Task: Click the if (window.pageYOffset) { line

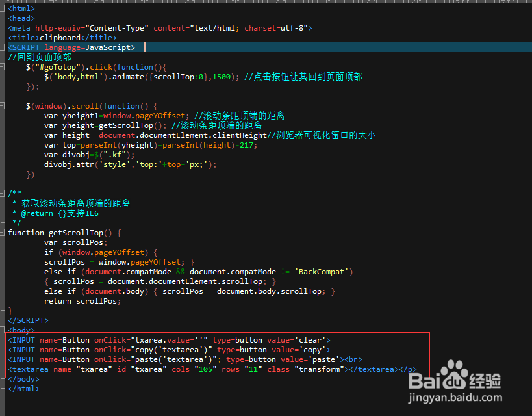Action: (x=101, y=252)
